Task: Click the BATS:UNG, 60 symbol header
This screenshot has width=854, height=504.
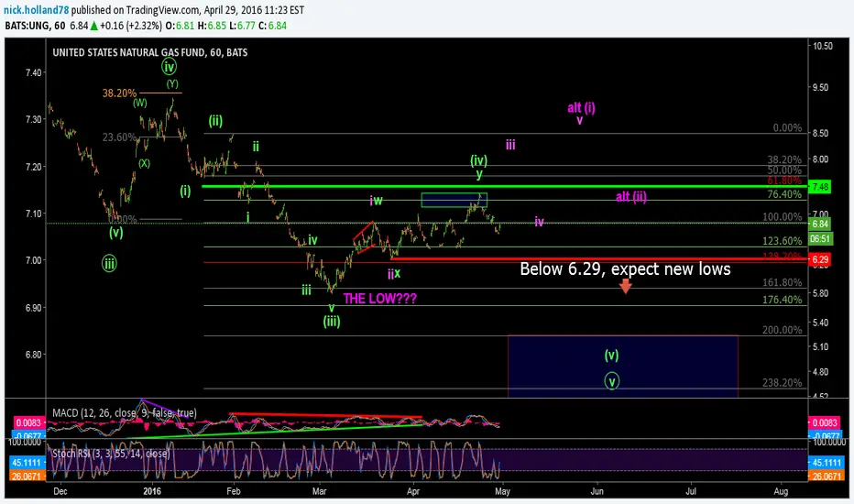Action: (x=36, y=26)
